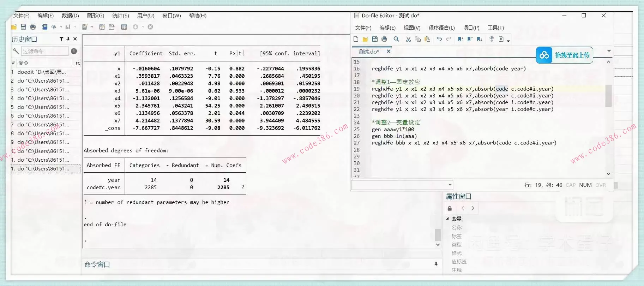Click the 拖拽至此上传 upload button
The width and height of the screenshot is (644, 286).
point(564,55)
